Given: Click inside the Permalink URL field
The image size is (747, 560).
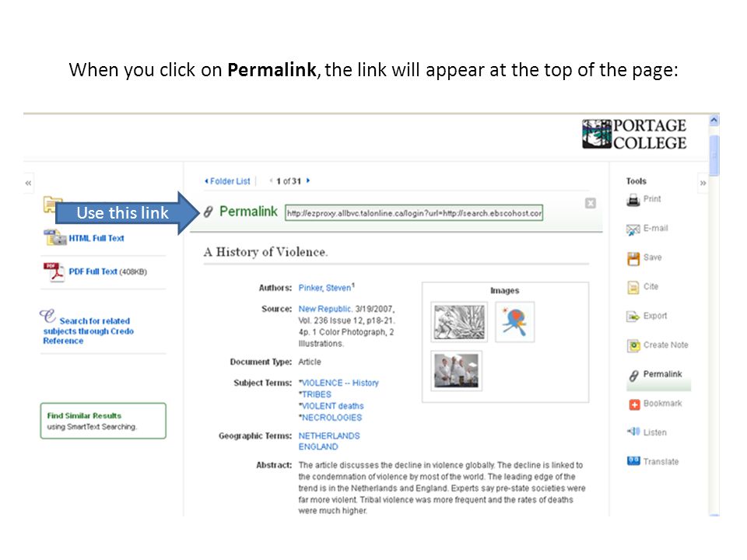Looking at the screenshot, I should (413, 213).
